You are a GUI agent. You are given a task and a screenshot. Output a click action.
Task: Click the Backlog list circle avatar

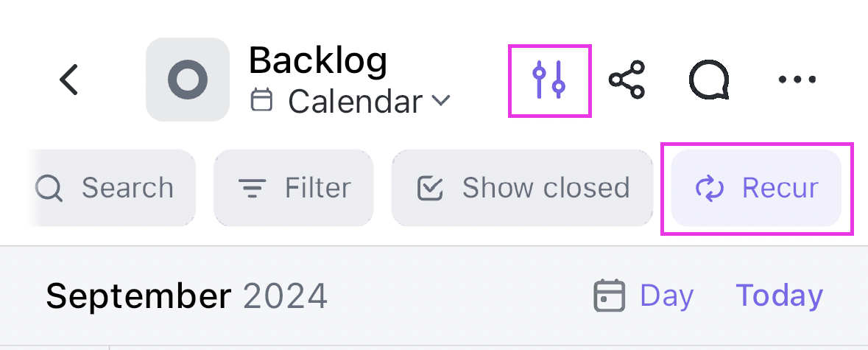[x=188, y=80]
